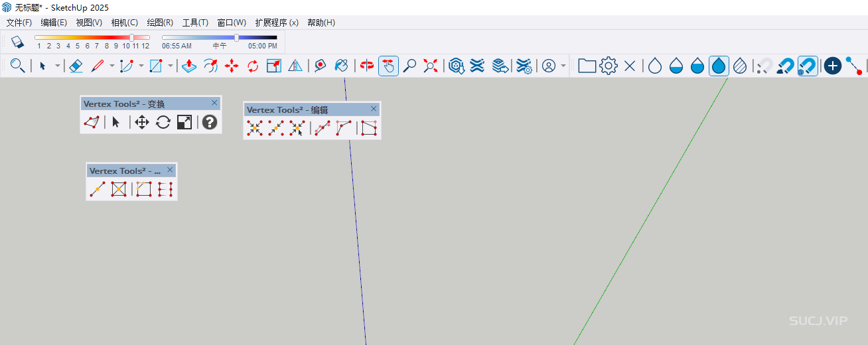Expand the Line tool dropdown arrow
Image resolution: width=868 pixels, height=345 pixels.
112,66
